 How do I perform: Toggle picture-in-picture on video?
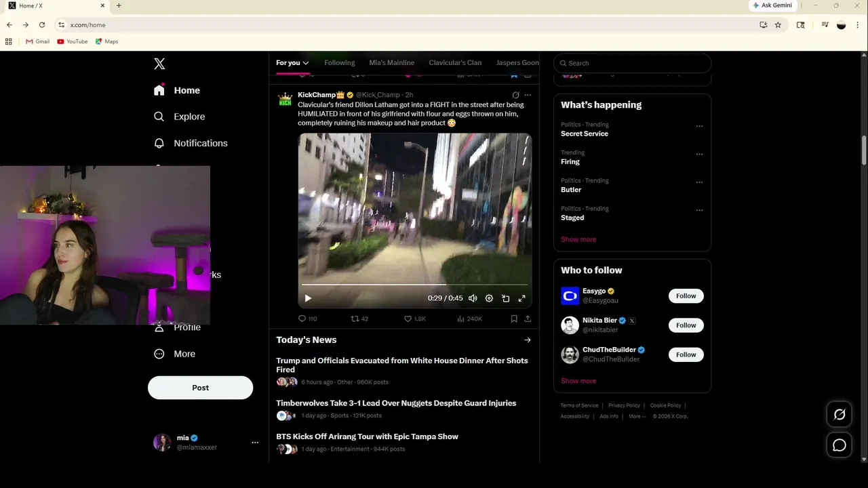coord(505,298)
